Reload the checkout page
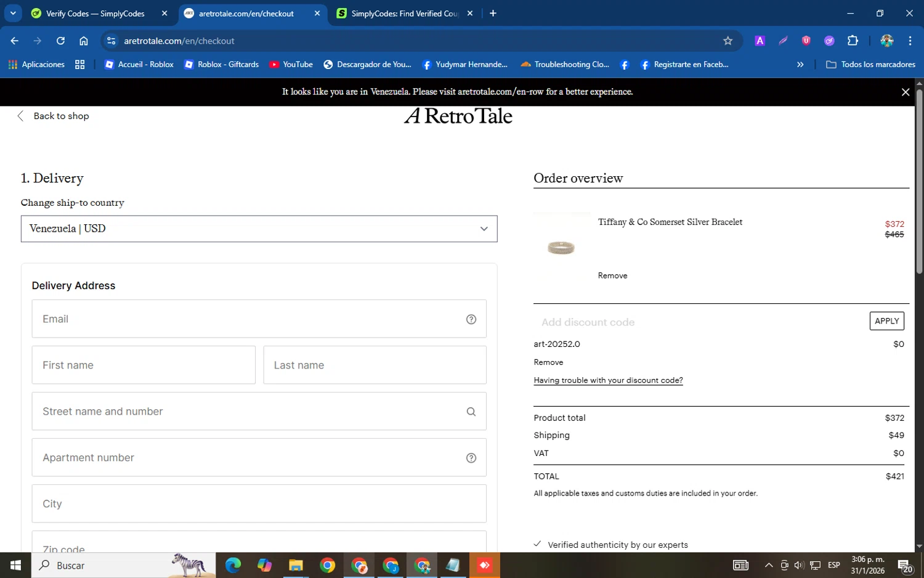 (60, 41)
